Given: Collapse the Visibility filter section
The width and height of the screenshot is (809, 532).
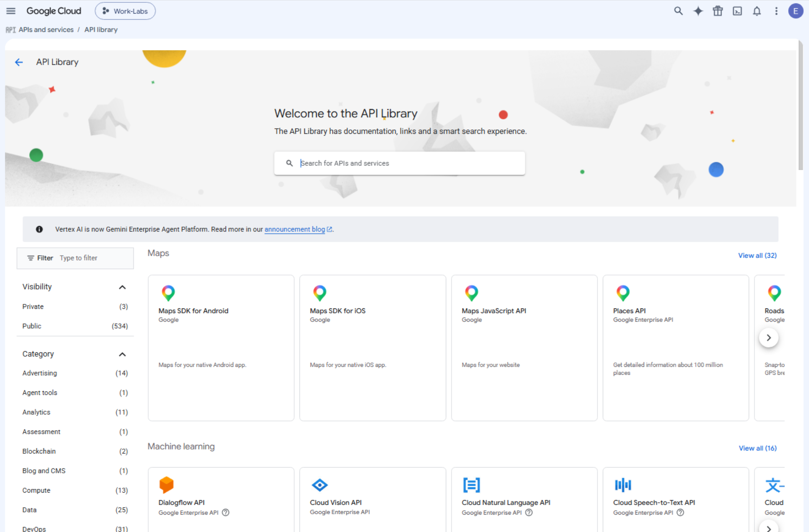Looking at the screenshot, I should point(122,287).
